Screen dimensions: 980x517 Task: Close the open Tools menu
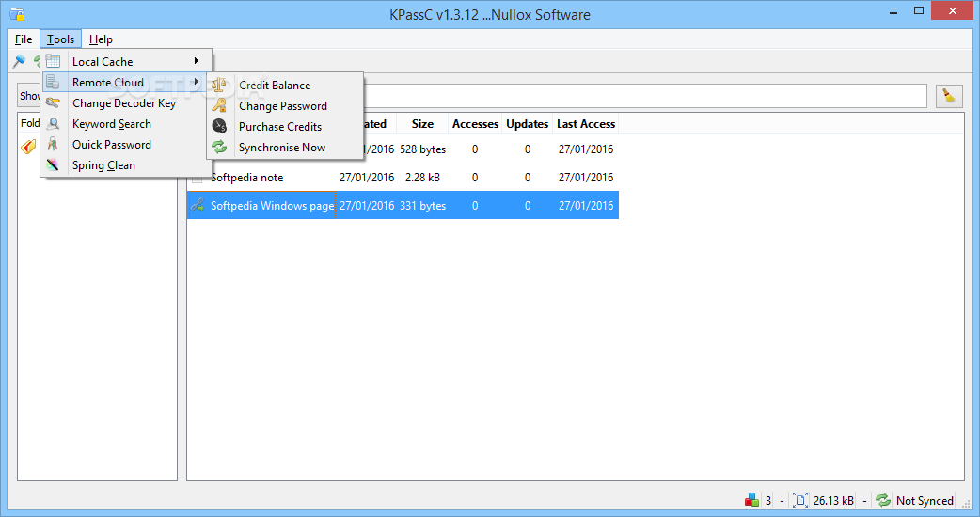point(60,39)
